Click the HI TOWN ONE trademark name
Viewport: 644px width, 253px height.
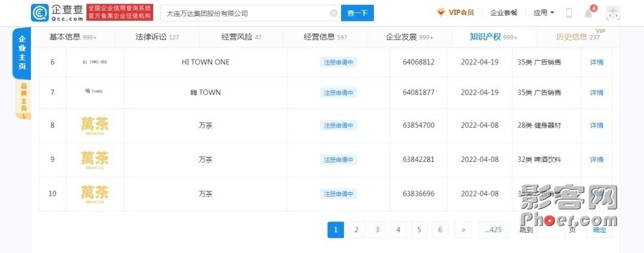205,63
